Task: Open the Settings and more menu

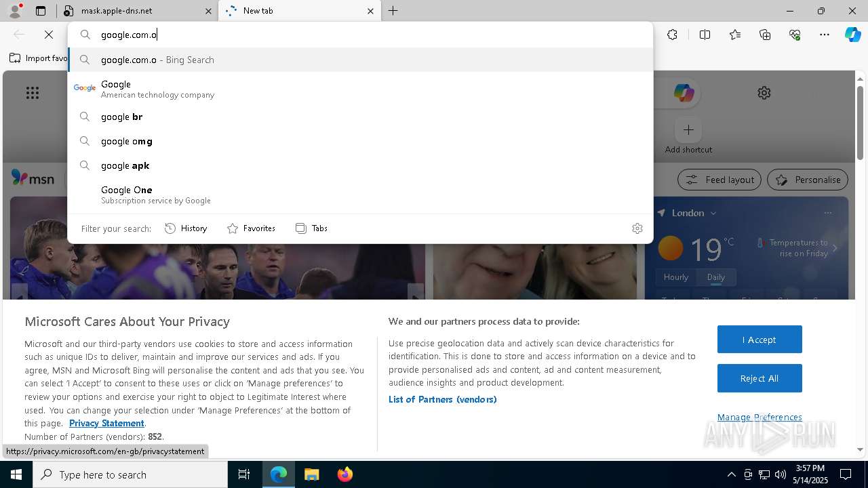Action: (825, 35)
